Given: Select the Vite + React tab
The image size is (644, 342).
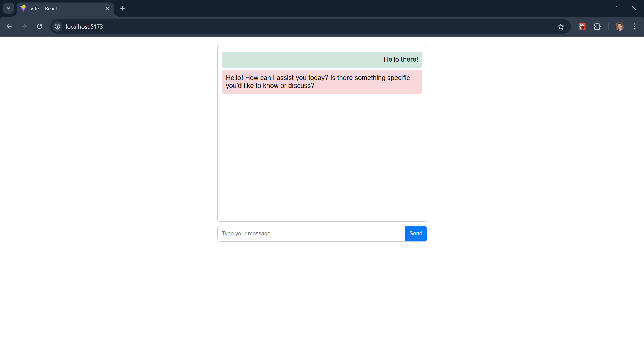Looking at the screenshot, I should [65, 9].
